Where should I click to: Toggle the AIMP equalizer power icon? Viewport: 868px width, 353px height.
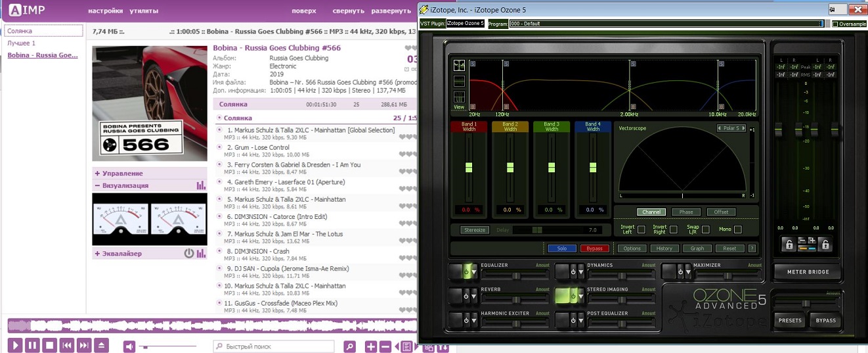pyautogui.click(x=189, y=254)
